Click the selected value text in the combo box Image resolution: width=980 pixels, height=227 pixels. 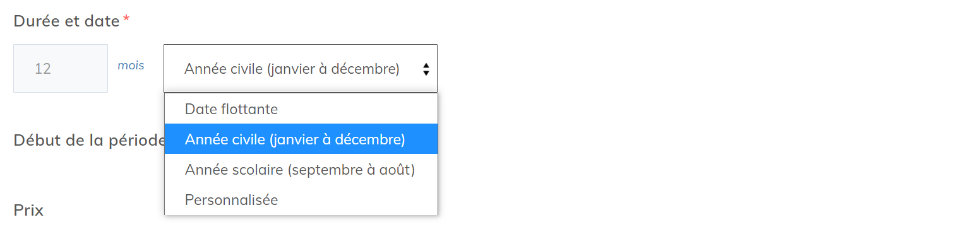(x=292, y=69)
